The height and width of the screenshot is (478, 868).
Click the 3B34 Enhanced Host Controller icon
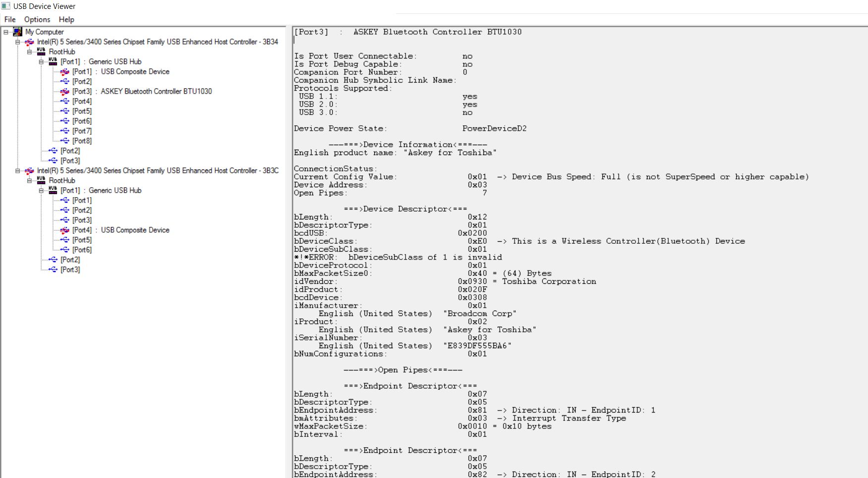(29, 42)
